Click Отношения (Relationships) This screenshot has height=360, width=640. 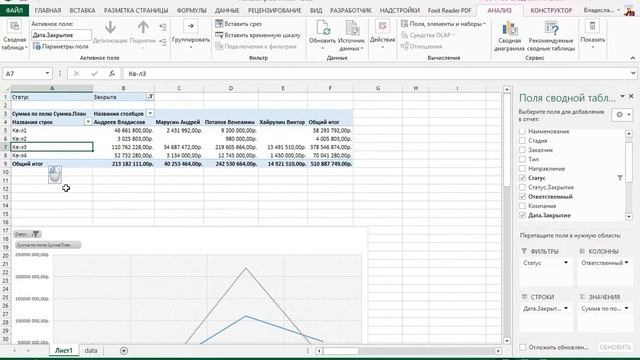[421, 47]
